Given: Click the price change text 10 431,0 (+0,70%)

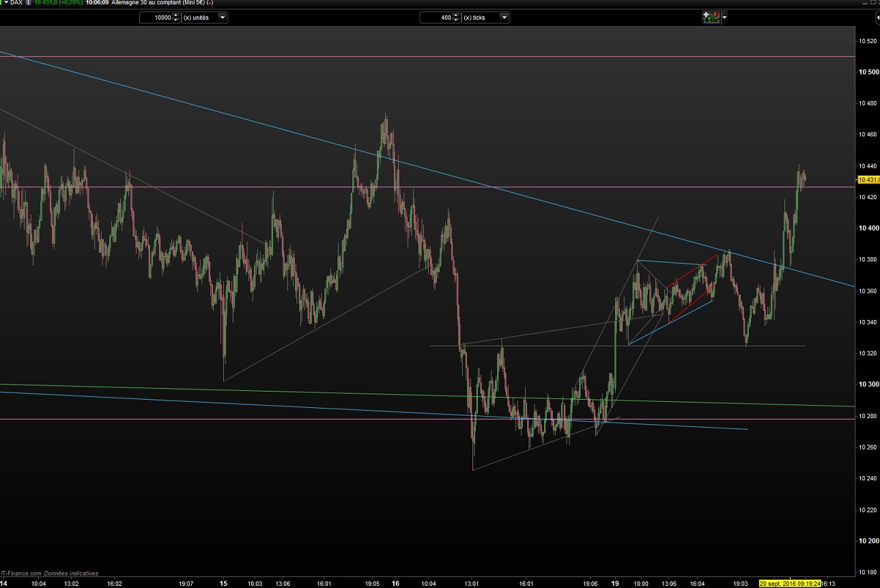Looking at the screenshot, I should point(59,3).
